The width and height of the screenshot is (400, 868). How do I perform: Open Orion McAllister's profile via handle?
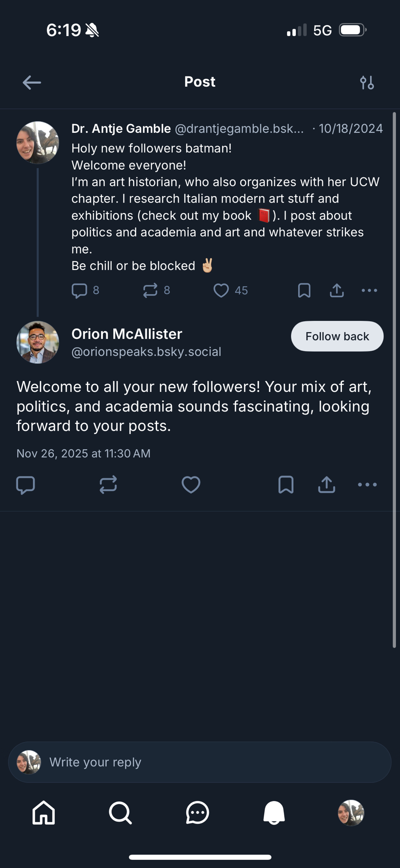pyautogui.click(x=146, y=352)
